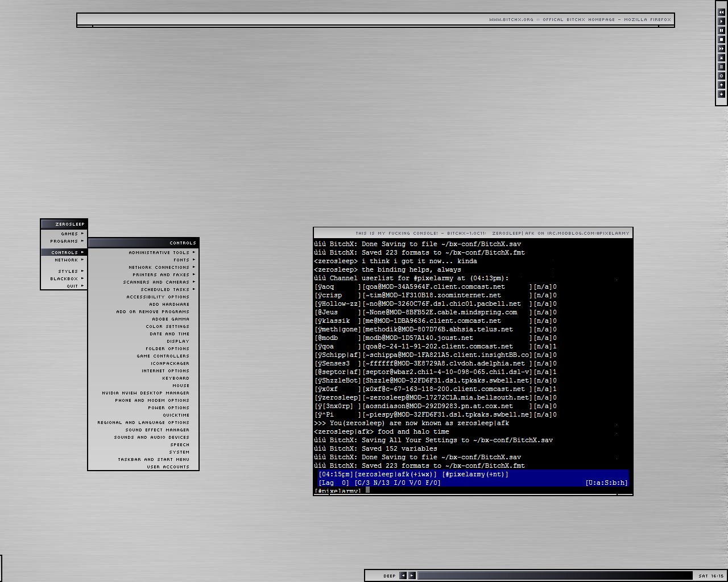Open the Styles submenu
Viewport: 728px width, 582px height.
[x=63, y=271]
